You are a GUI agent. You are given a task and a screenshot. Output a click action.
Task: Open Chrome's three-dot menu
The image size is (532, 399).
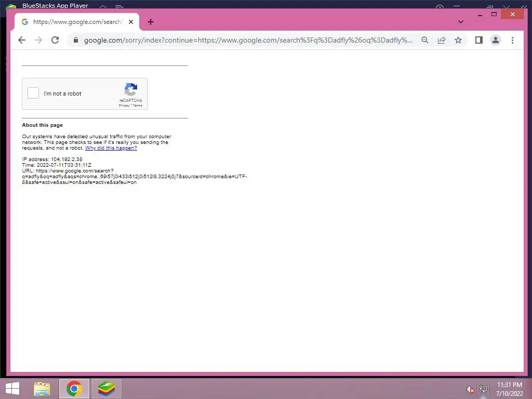[512, 40]
